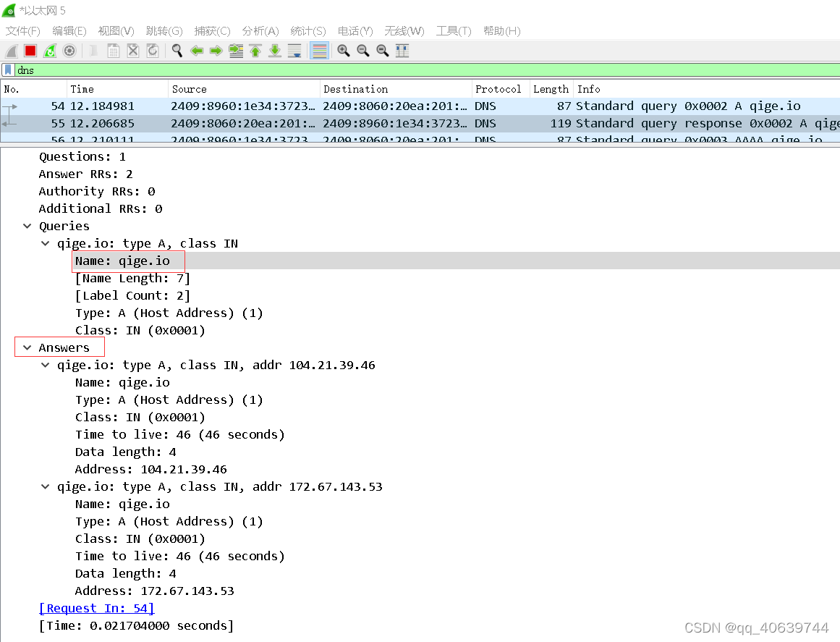The height and width of the screenshot is (642, 840).
Task: Select packet 54 standard query row
Action: coord(420,106)
